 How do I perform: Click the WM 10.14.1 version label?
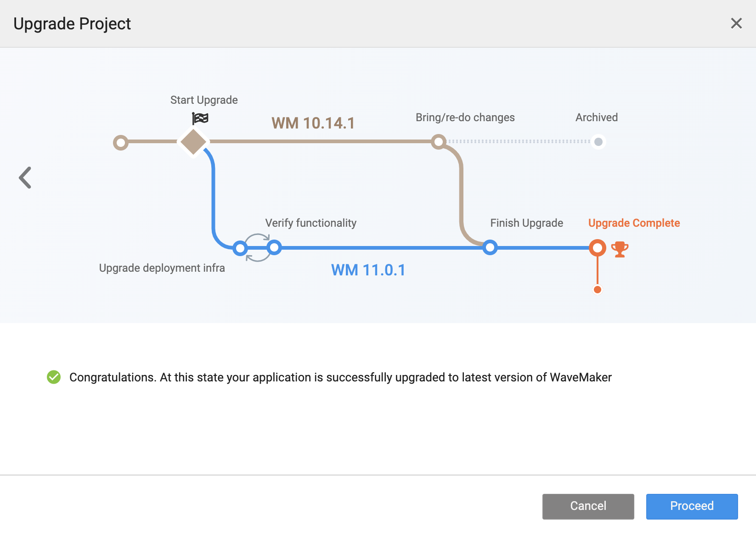point(313,123)
